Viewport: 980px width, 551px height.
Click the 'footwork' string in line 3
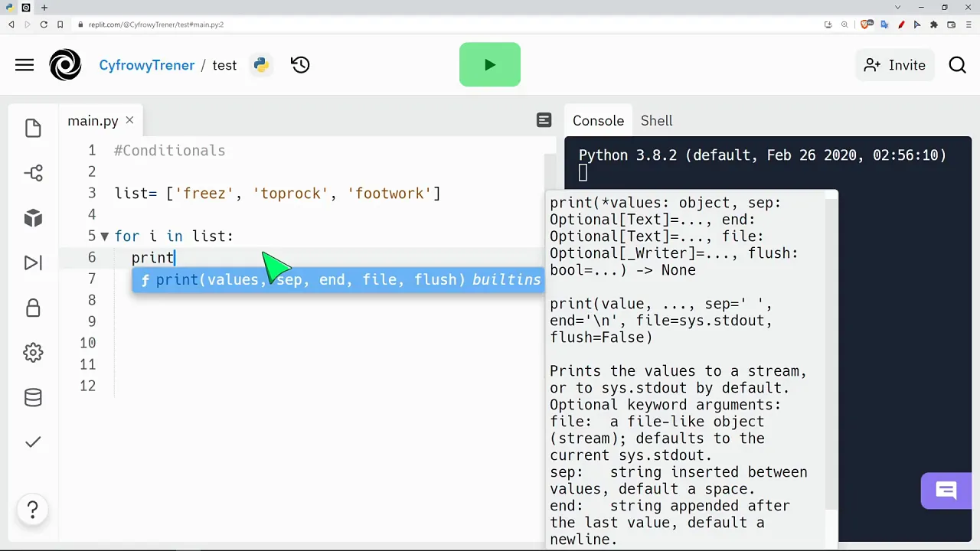(390, 194)
